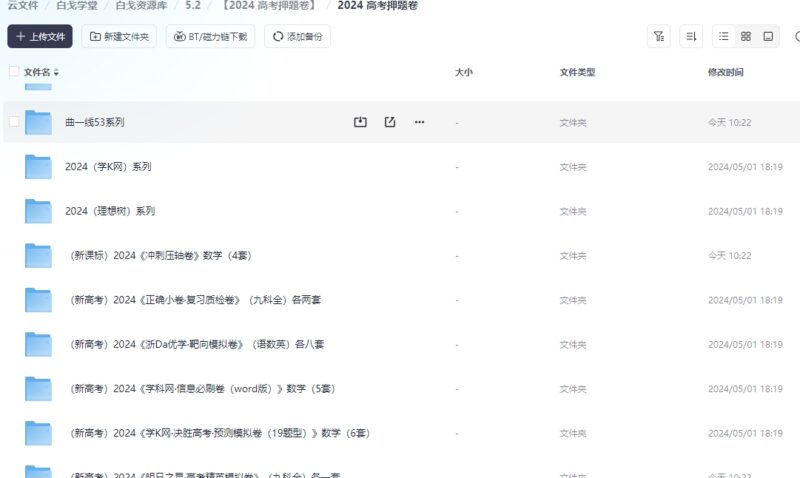The height and width of the screenshot is (478, 800).
Task: Click modified date of 2024（学K网）系列
Action: 745,167
